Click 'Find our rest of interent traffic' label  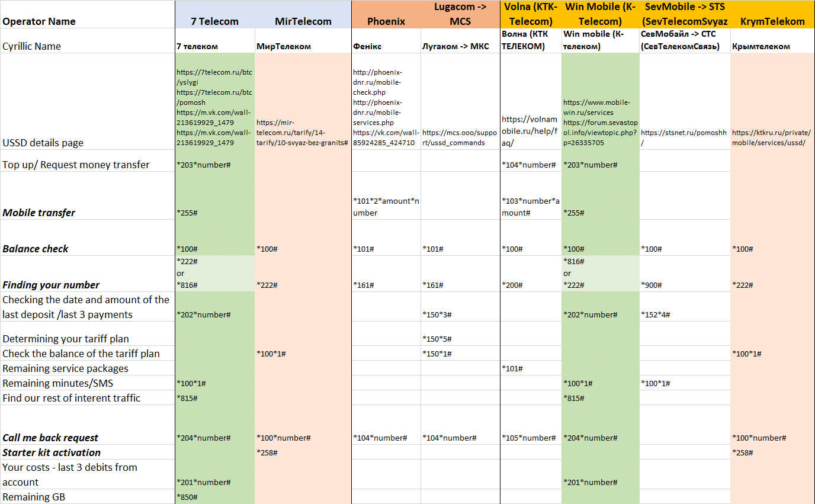[x=87, y=398]
